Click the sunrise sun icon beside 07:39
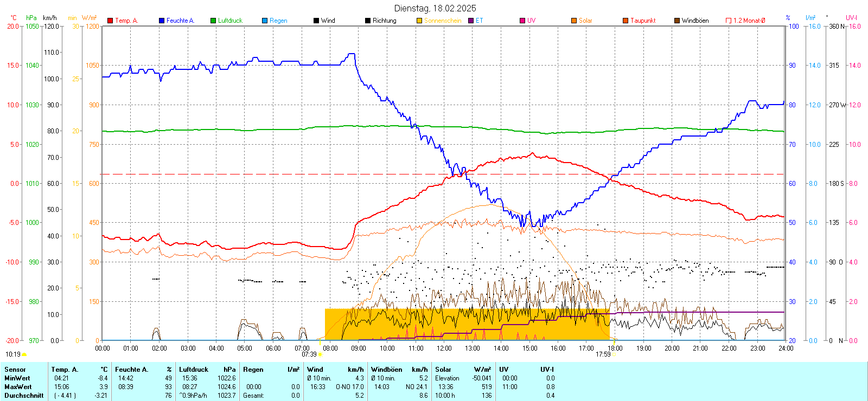Image resolution: width=868 pixels, height=401 pixels. (x=320, y=354)
